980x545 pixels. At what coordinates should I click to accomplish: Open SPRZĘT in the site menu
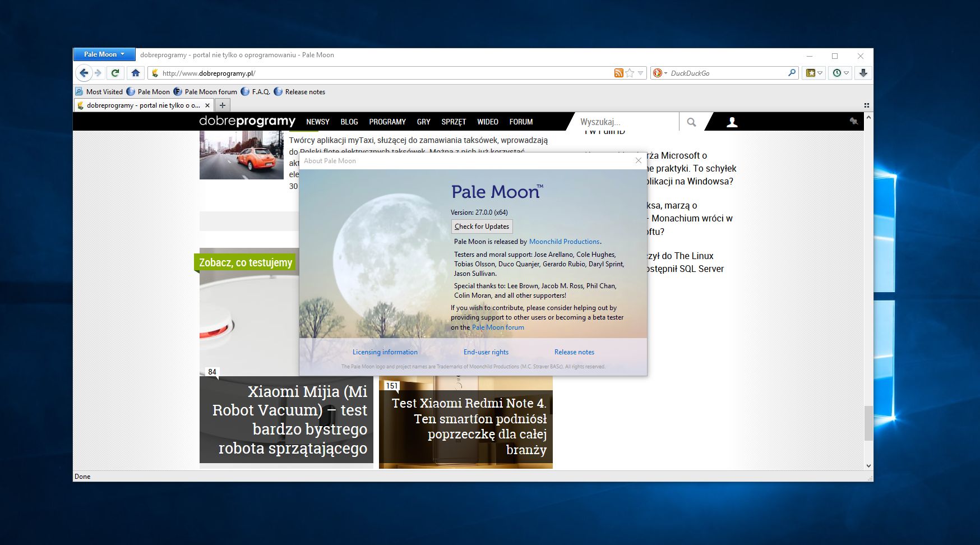coord(454,122)
